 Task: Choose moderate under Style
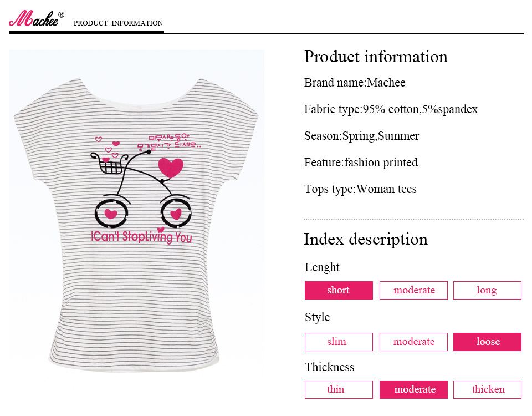(413, 342)
